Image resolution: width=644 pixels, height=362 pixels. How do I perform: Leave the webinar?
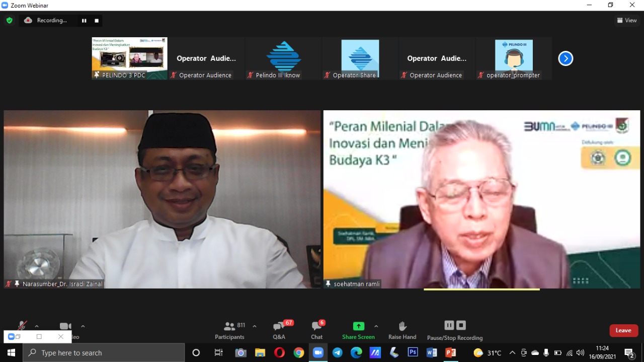click(623, 330)
